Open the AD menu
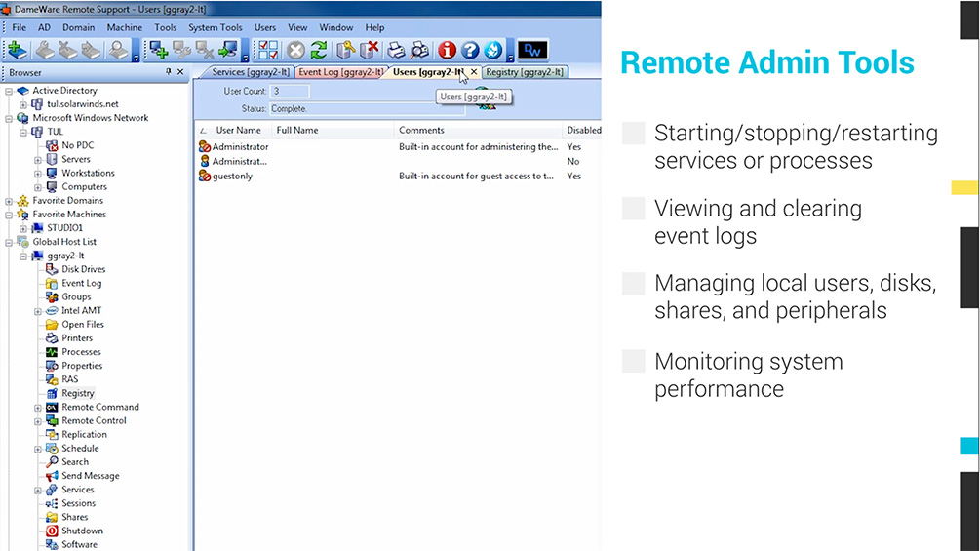This screenshot has width=980, height=551. pos(44,27)
